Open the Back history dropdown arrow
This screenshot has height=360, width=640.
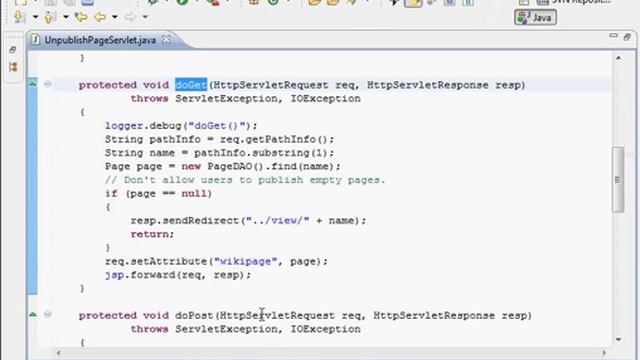pyautogui.click(x=115, y=17)
